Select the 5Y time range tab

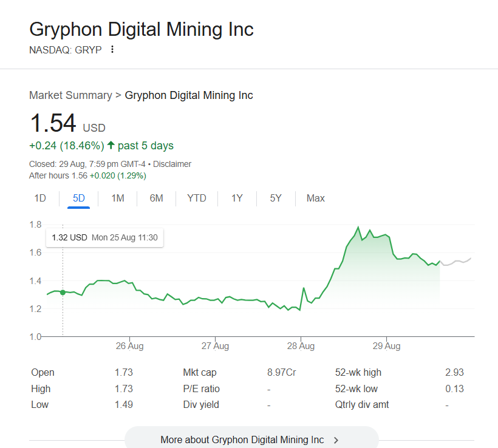coord(276,198)
